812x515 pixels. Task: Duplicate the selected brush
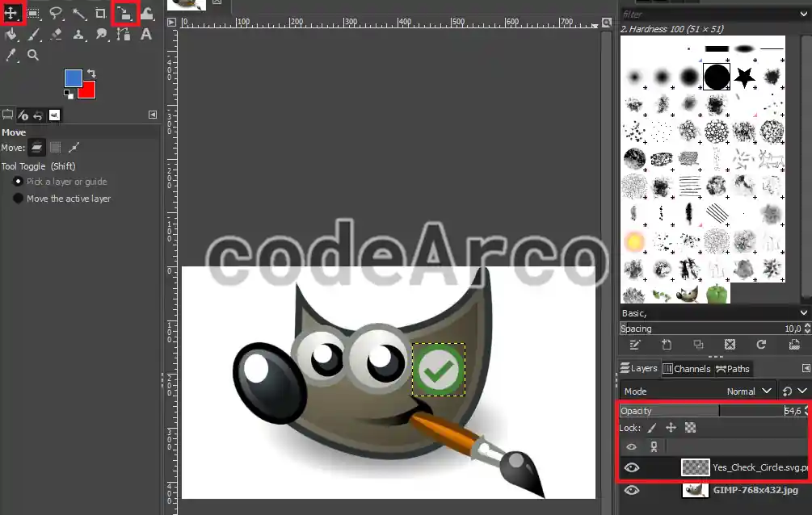coord(698,345)
